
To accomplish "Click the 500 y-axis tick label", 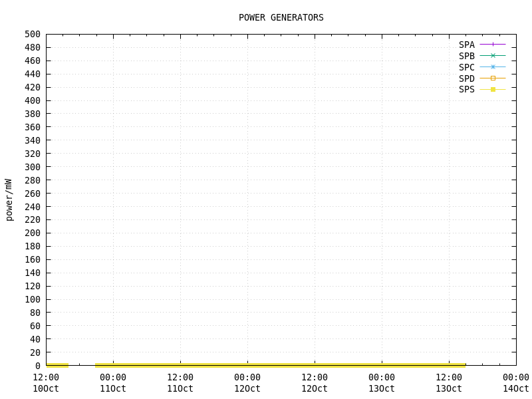I will 33,34.
